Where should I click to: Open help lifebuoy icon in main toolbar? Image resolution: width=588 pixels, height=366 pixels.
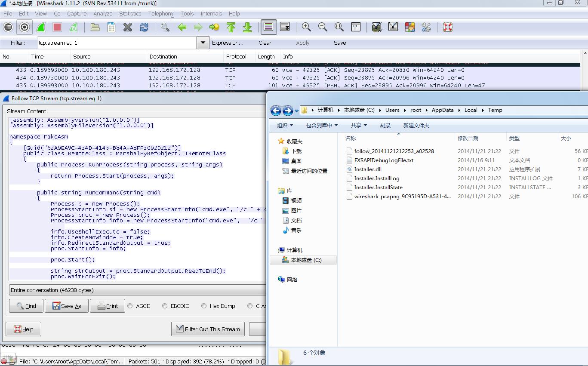pyautogui.click(x=448, y=27)
